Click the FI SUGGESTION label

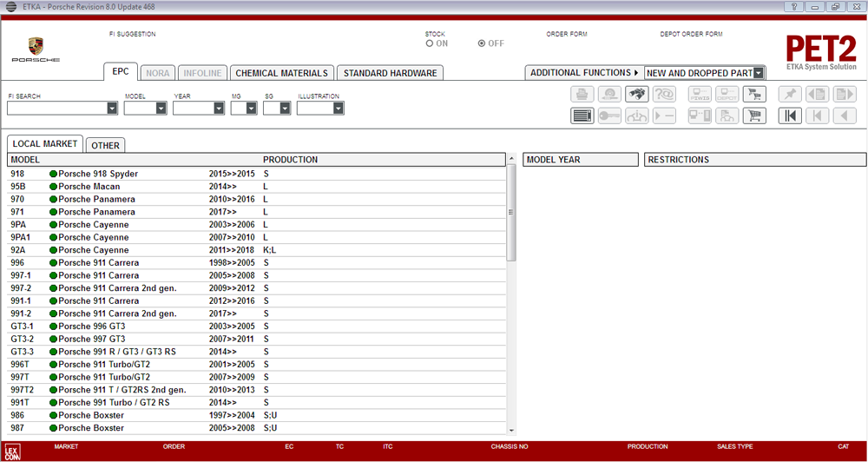pos(133,35)
